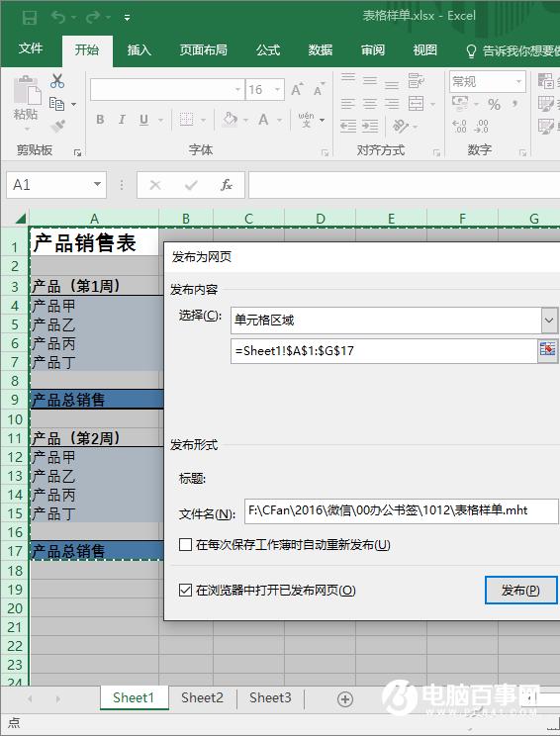This screenshot has height=736, width=560.
Task: Click the Select All triangle corner of grid
Action: (x=20, y=219)
